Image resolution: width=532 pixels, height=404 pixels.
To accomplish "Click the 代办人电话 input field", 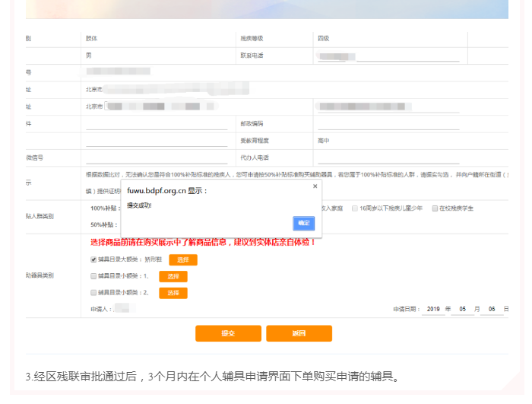I will pos(388,157).
